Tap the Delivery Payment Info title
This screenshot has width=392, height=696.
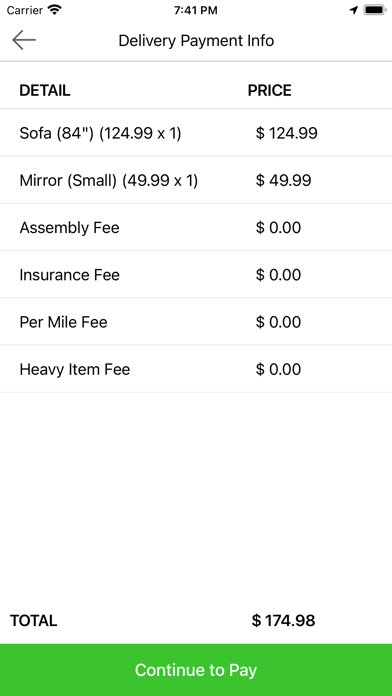(196, 40)
